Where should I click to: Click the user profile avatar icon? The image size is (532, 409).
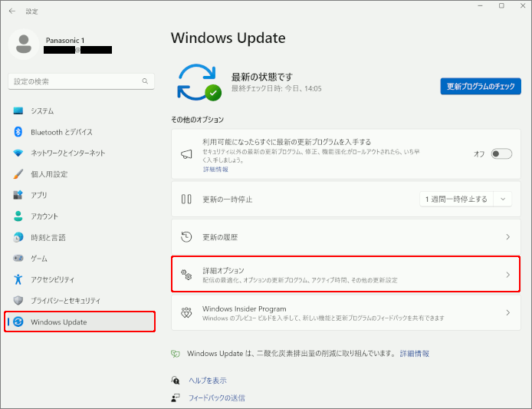click(24, 45)
